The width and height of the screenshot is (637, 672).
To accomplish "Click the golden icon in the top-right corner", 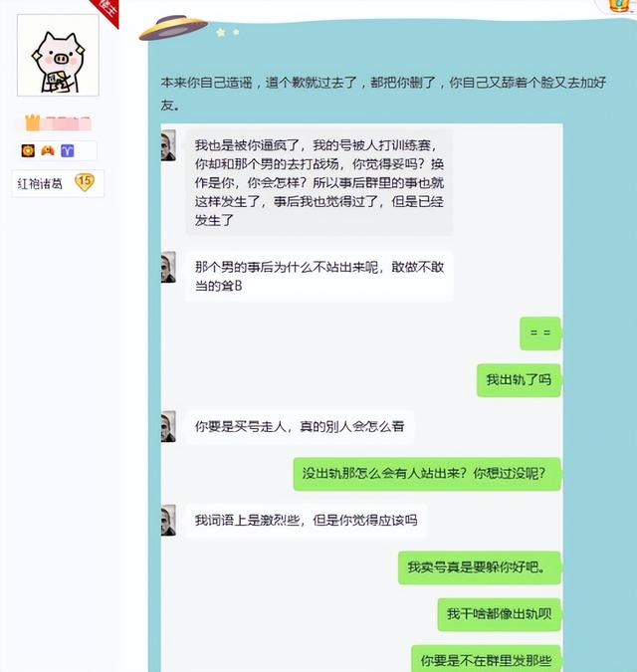I will pyautogui.click(x=619, y=6).
